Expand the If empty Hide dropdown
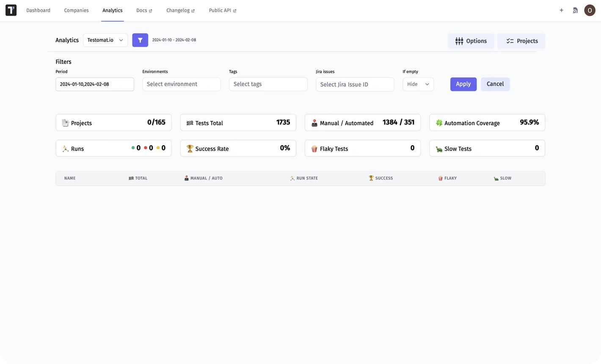Screen dimensions: 601x364 (418, 84)
